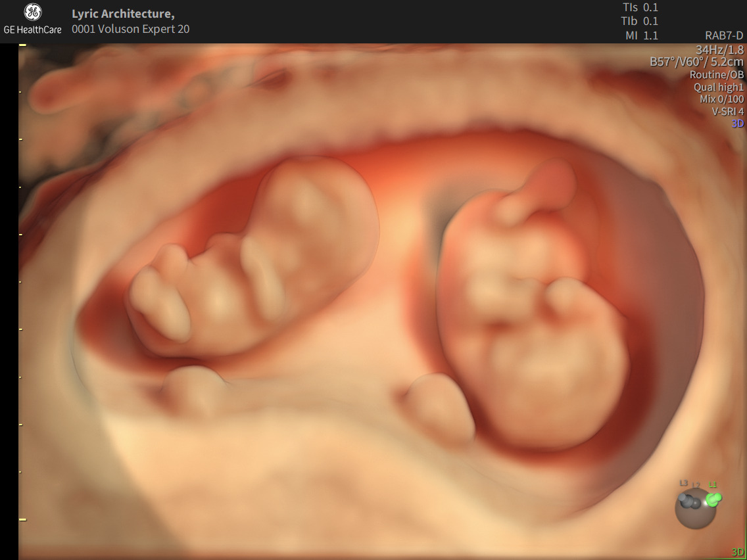Click the TIs 0.1 thermal index
The image size is (747, 560).
pos(640,8)
